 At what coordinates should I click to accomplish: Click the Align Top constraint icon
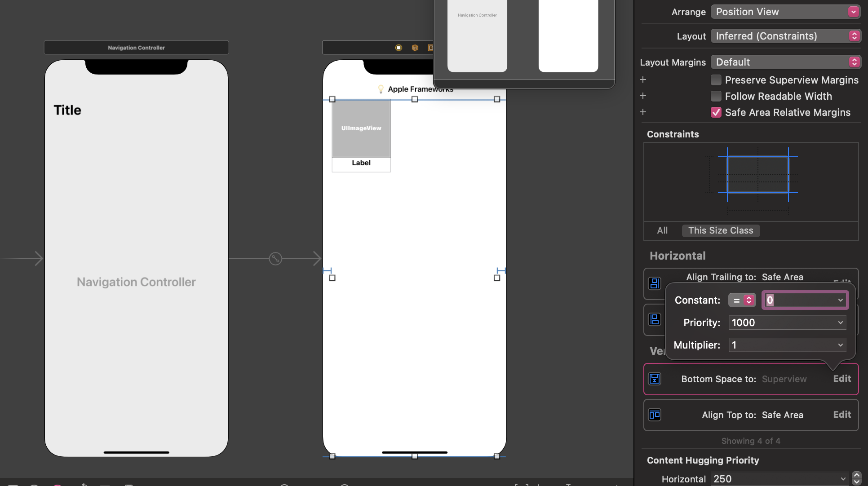pyautogui.click(x=655, y=415)
